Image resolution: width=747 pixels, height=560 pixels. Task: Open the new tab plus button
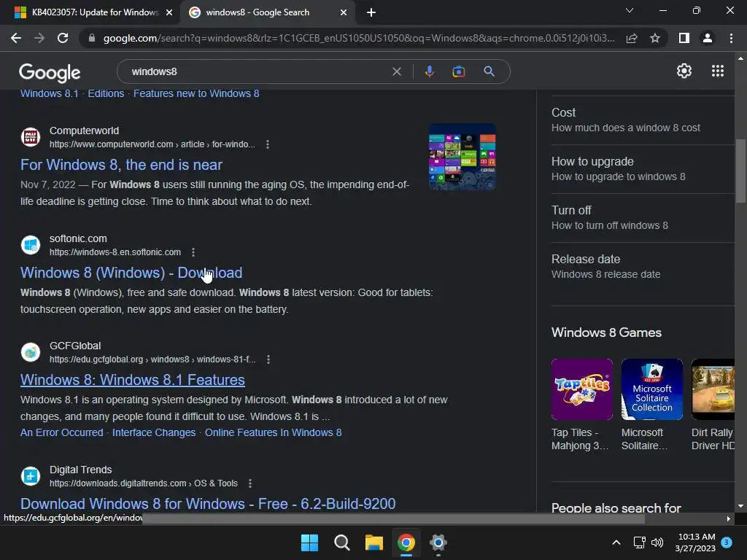coord(371,12)
